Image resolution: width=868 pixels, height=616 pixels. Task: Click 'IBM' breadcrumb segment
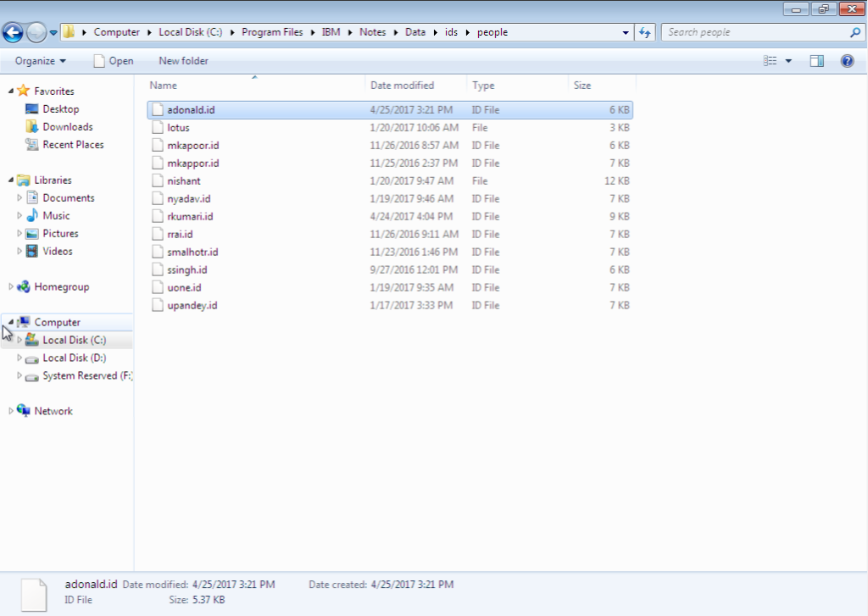[331, 32]
